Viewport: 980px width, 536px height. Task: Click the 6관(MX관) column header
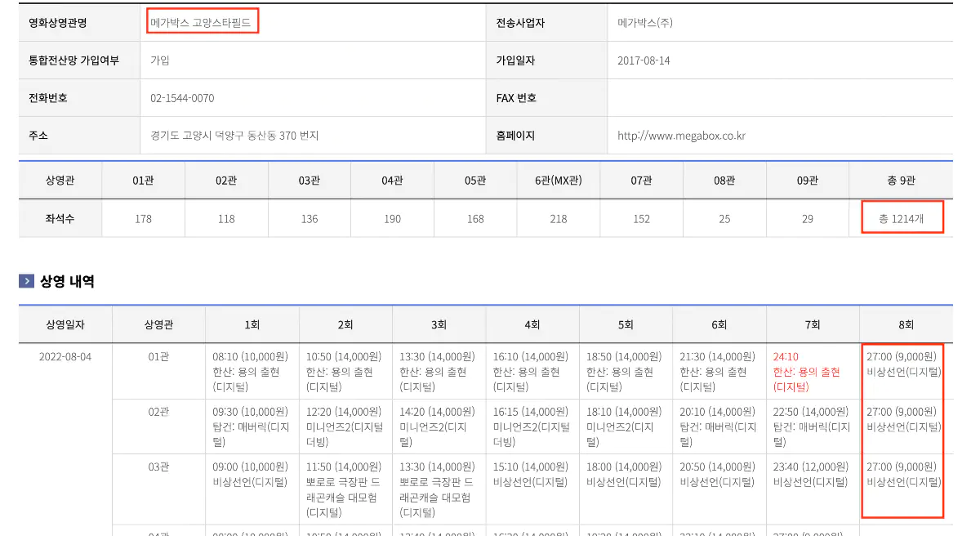(x=559, y=179)
